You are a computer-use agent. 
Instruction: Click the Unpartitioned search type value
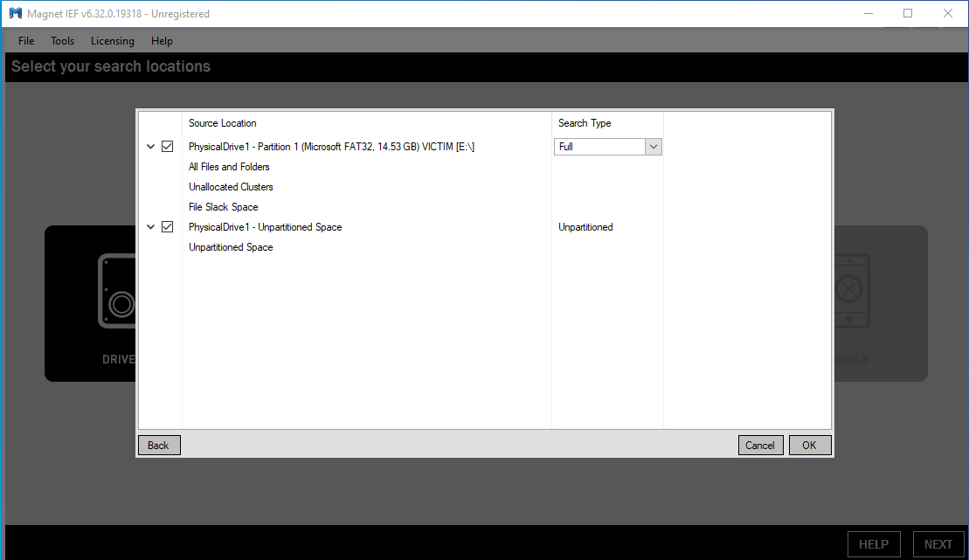coord(585,227)
